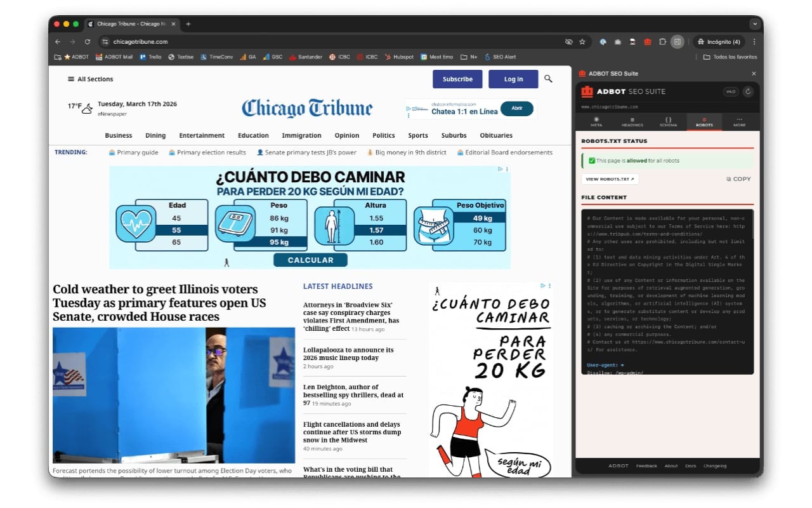
Task: Open the Immigration section
Action: tap(301, 135)
